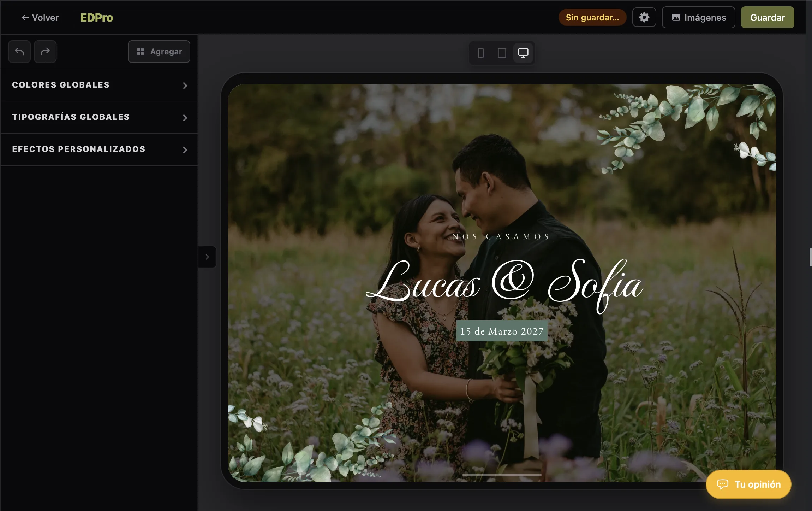Expand Efectos Personalizados section
Image resolution: width=812 pixels, height=511 pixels.
99,149
